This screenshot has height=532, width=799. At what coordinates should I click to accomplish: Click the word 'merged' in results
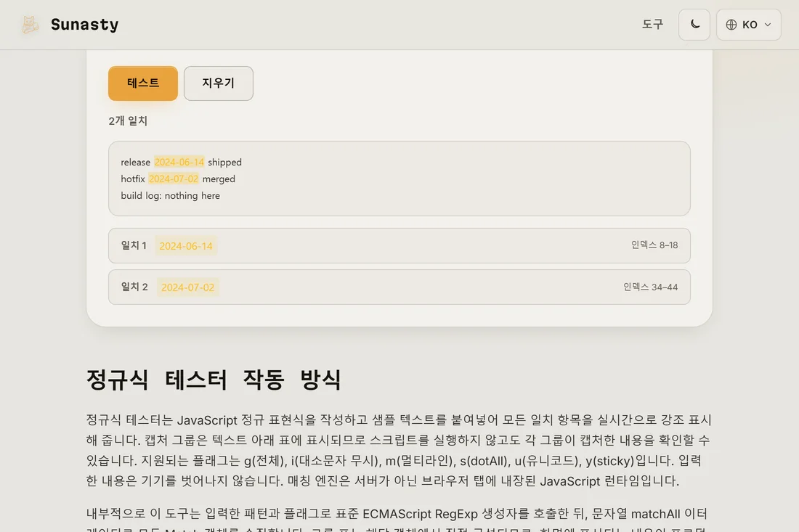pos(219,179)
